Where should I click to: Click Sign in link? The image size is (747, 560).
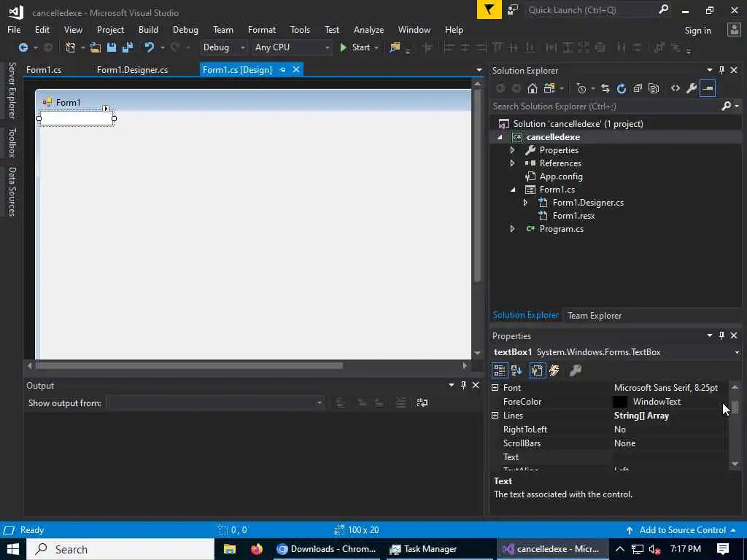coord(697,31)
